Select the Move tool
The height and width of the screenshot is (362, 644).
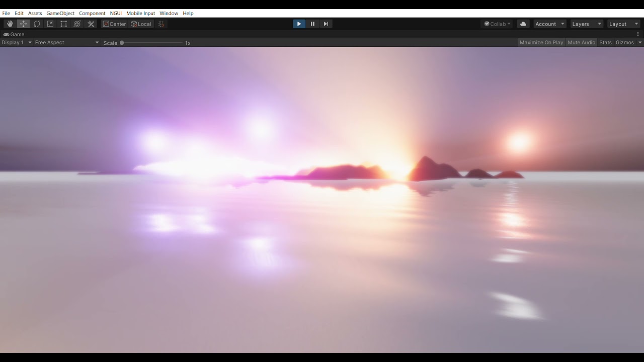pyautogui.click(x=23, y=24)
